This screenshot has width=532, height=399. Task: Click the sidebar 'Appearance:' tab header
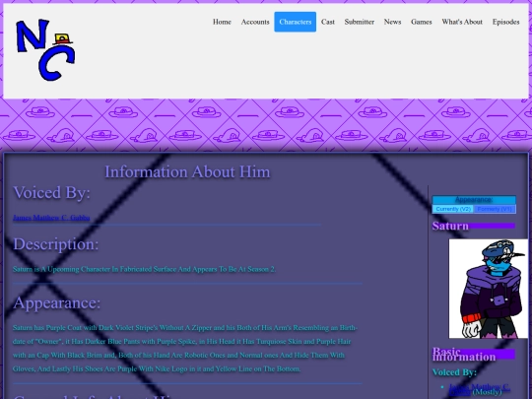click(x=474, y=200)
